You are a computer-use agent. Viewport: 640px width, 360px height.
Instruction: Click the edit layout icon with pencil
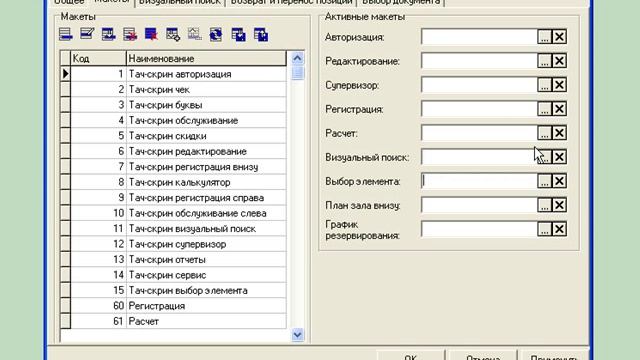[87, 34]
